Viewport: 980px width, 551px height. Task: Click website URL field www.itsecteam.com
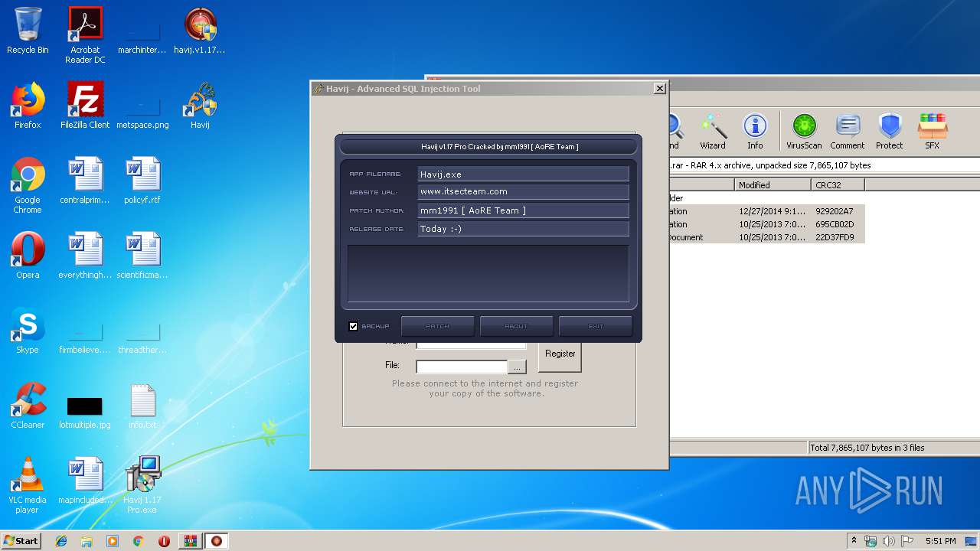523,192
